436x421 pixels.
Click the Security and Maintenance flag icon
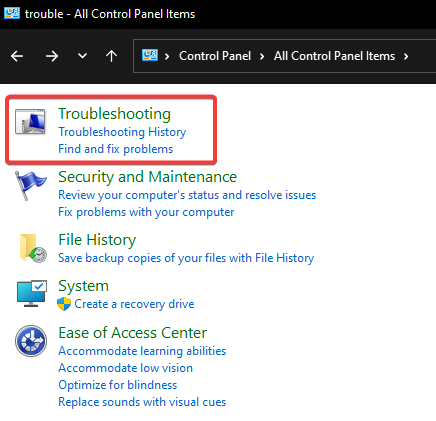click(30, 186)
